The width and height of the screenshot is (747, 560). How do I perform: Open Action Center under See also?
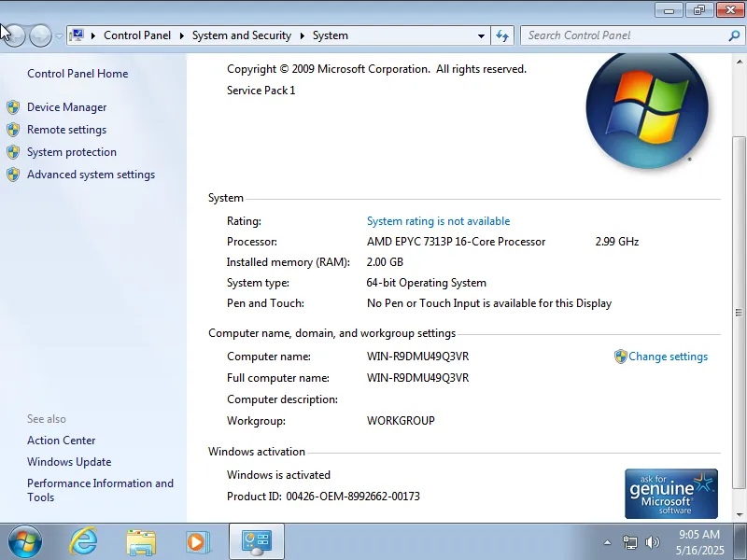point(61,440)
